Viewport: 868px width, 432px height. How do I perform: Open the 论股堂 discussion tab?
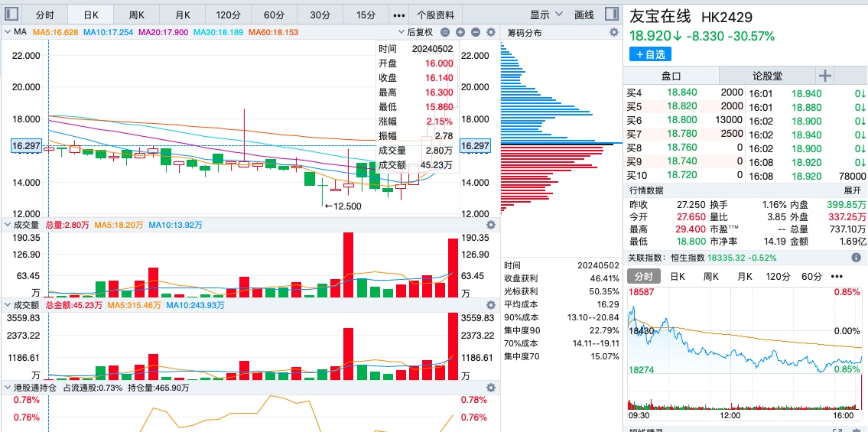pos(768,76)
